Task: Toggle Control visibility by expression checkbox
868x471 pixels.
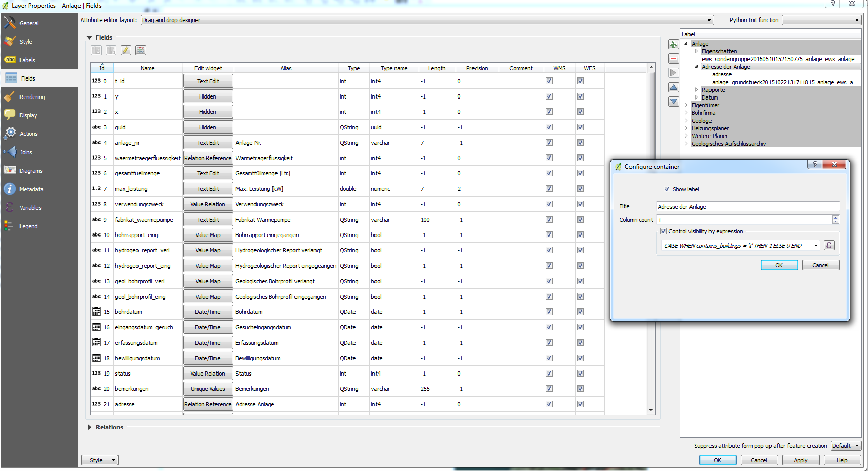Action: (x=663, y=231)
